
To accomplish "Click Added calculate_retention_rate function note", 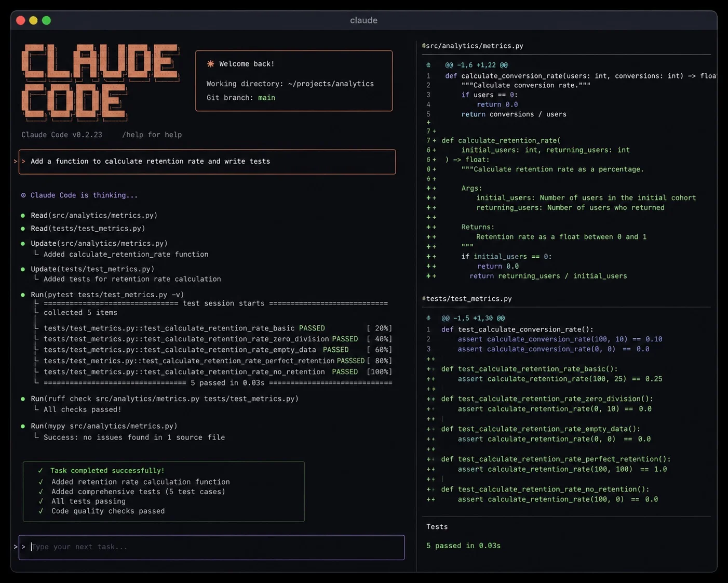I will pyautogui.click(x=126, y=255).
